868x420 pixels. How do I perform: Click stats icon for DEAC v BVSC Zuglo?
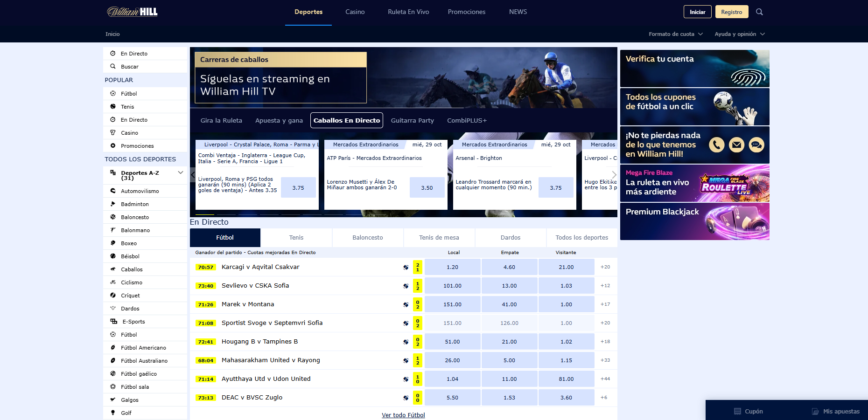[x=406, y=398]
